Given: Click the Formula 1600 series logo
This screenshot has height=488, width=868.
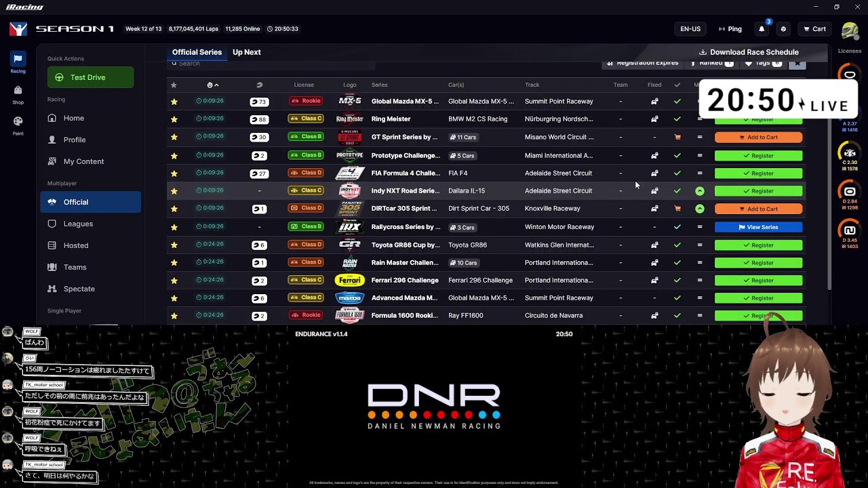Looking at the screenshot, I should 350,315.
